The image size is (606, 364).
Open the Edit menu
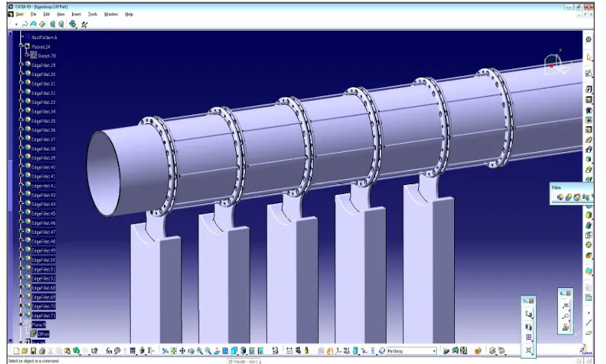pos(47,14)
